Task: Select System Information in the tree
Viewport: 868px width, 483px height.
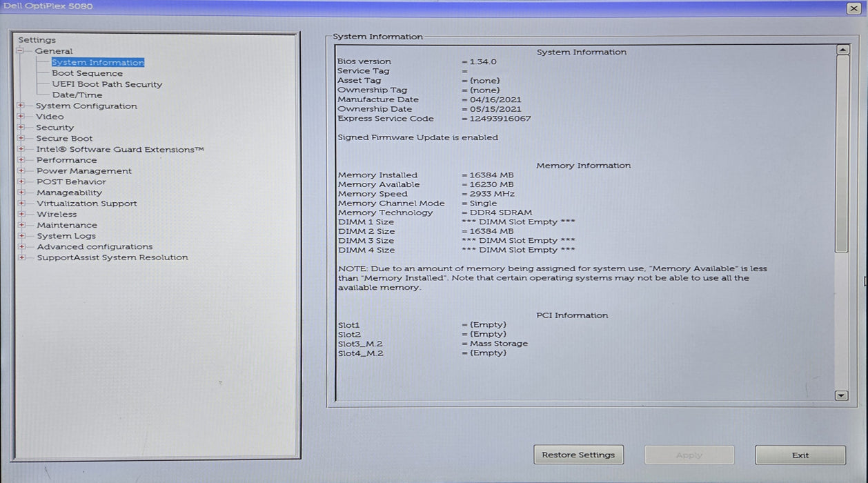Action: 98,62
